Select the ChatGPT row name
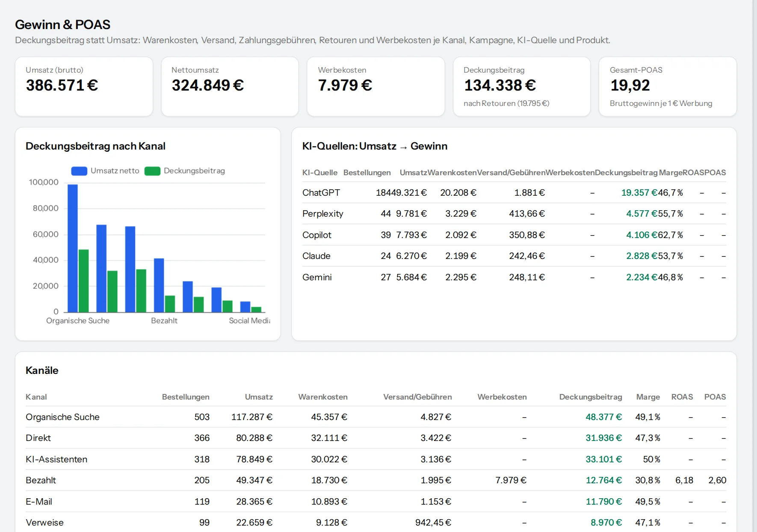Image resolution: width=757 pixels, height=532 pixels. click(x=321, y=193)
